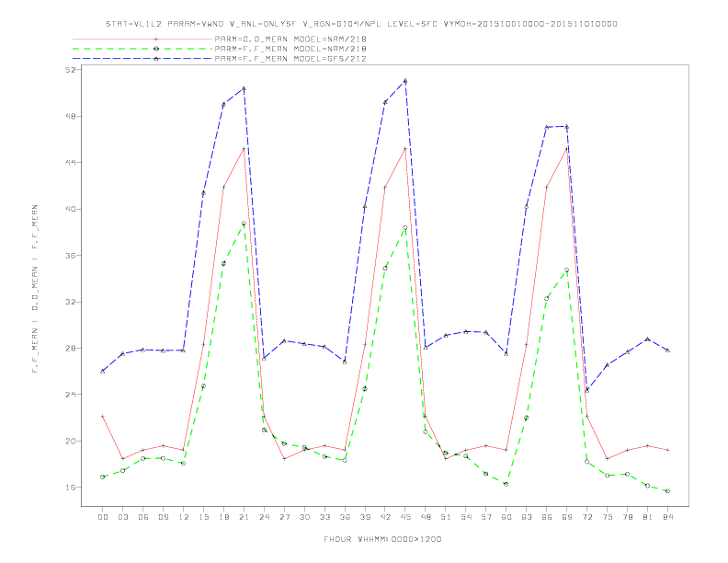Click the vertical y-axis title F.F_MEAN | O.O_MEAN

pos(35,289)
